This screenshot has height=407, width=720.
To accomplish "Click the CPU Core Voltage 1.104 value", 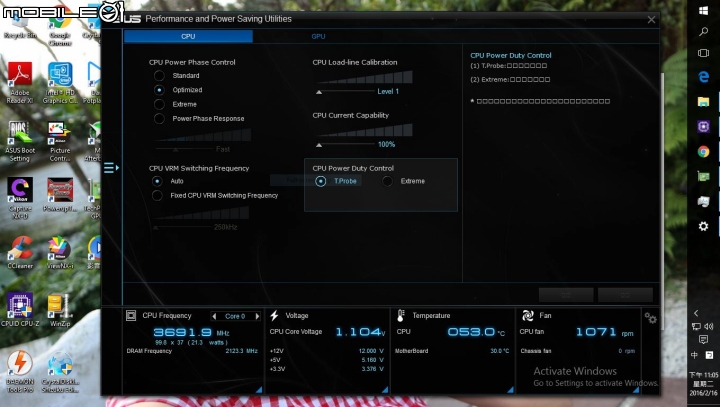I will click(358, 332).
